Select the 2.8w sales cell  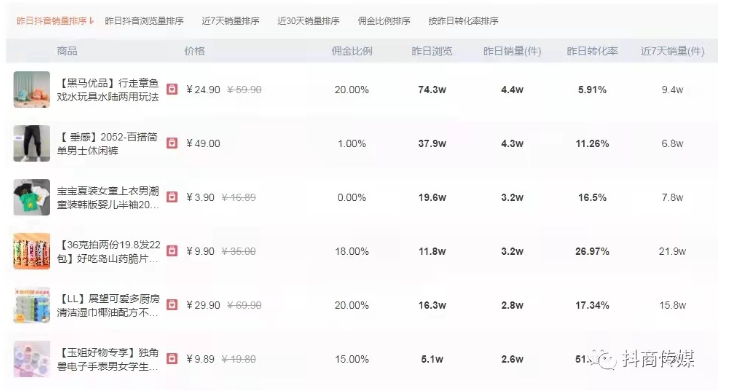coord(512,305)
